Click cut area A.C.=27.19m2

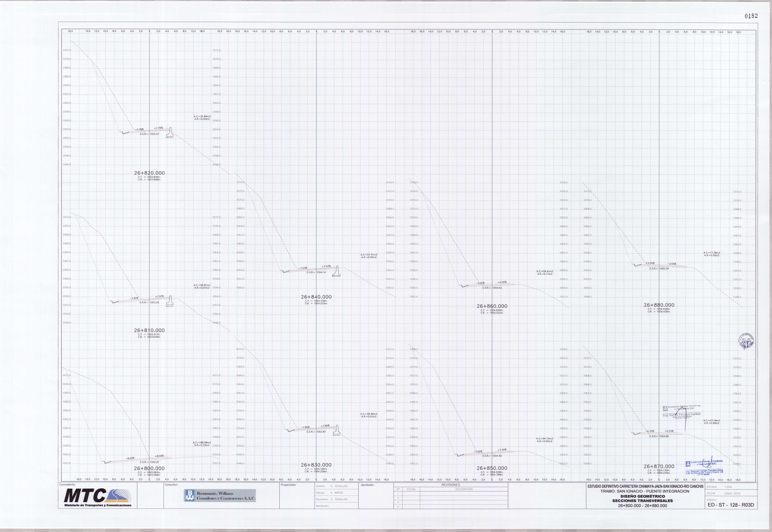coord(712,421)
